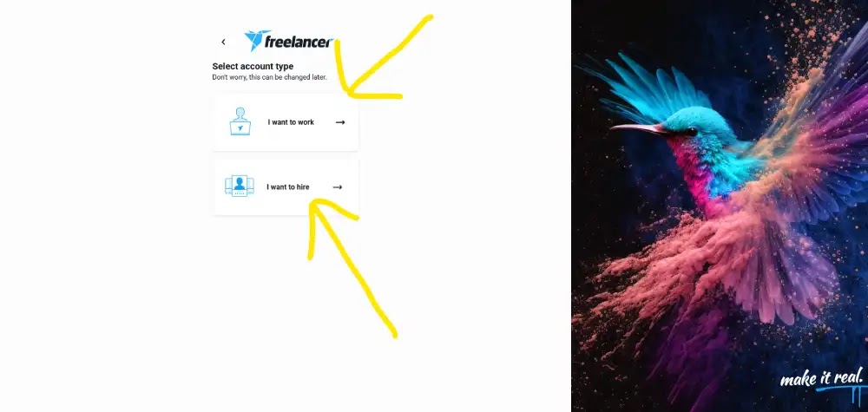The width and height of the screenshot is (868, 412).
Task: Go back using the left chevron
Action: 223,42
